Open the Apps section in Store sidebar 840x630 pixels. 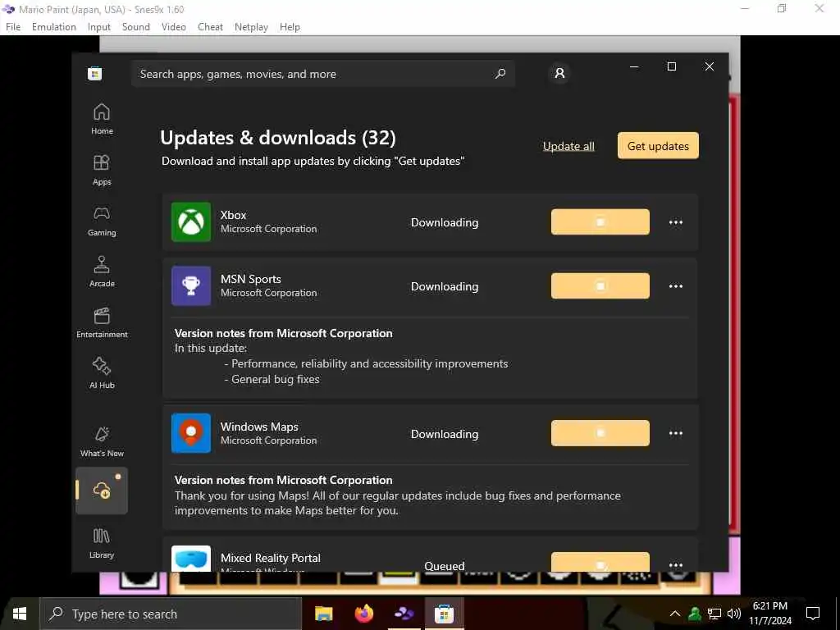click(x=102, y=171)
